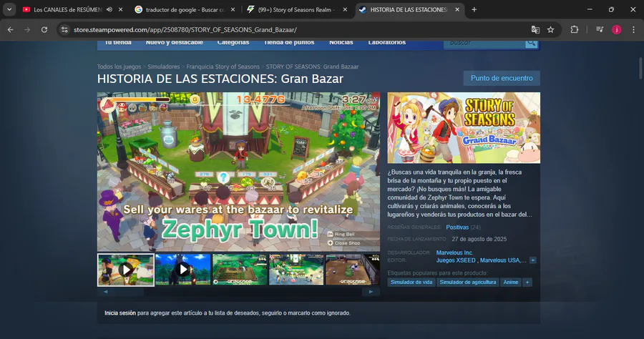The width and height of the screenshot is (644, 339).
Task: Play the second trailer thumbnail with horse
Action: click(x=182, y=270)
